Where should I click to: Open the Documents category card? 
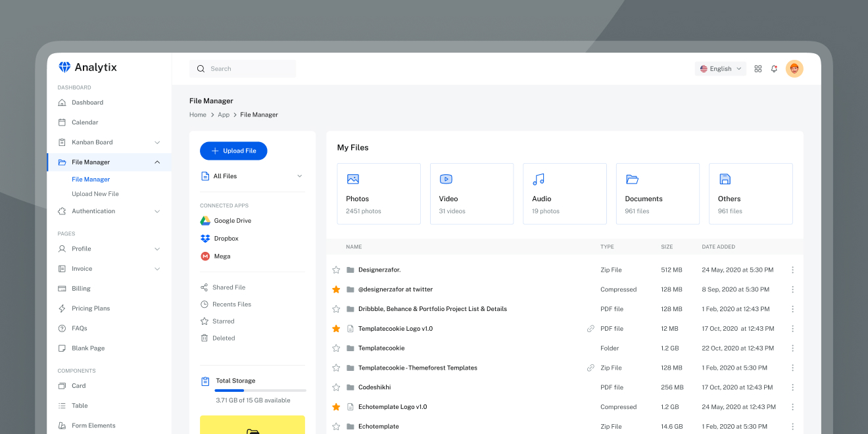point(658,194)
